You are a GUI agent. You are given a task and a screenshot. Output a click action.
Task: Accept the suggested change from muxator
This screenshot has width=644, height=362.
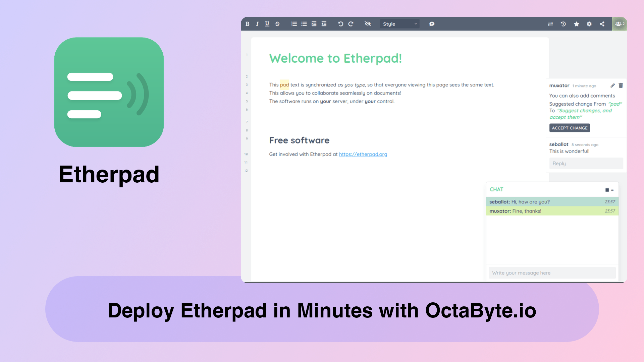coord(569,128)
